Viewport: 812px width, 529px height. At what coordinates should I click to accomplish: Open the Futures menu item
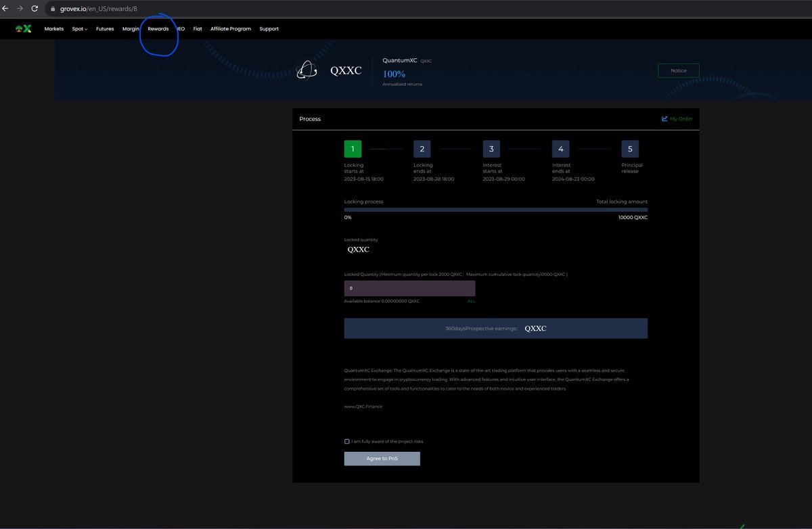pyautogui.click(x=105, y=29)
